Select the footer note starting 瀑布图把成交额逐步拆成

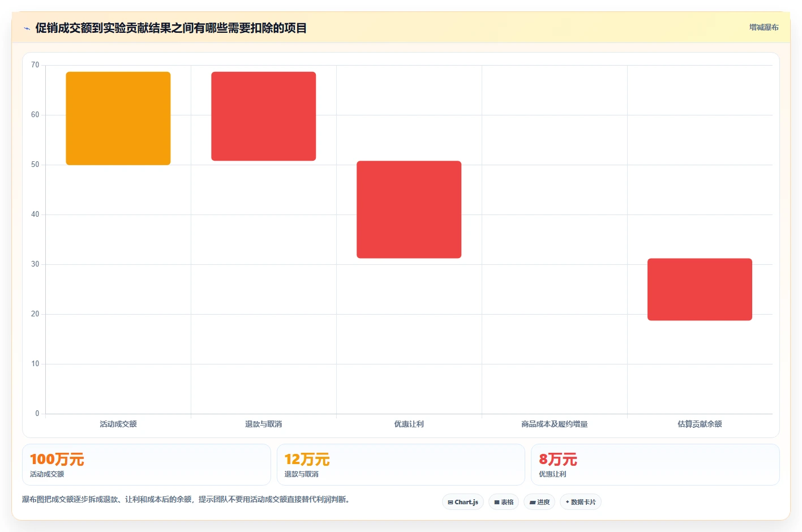coord(186,499)
